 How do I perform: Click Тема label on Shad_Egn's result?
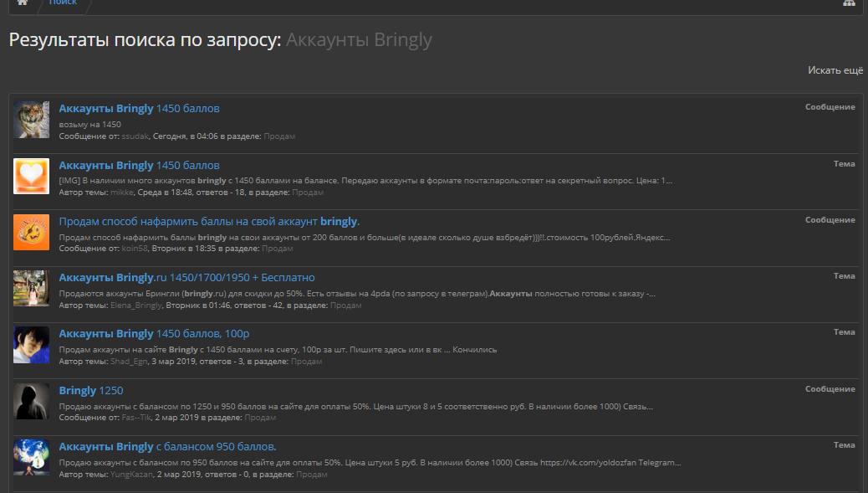[845, 331]
